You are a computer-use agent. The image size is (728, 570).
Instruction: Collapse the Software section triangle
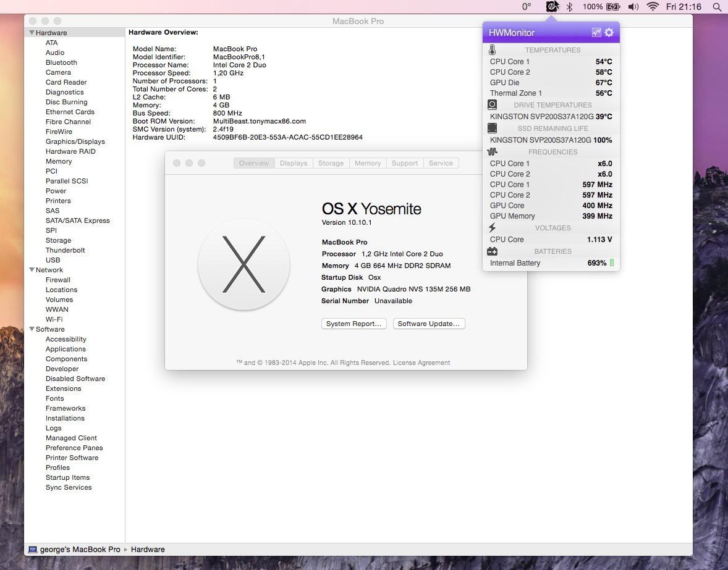pyautogui.click(x=32, y=329)
